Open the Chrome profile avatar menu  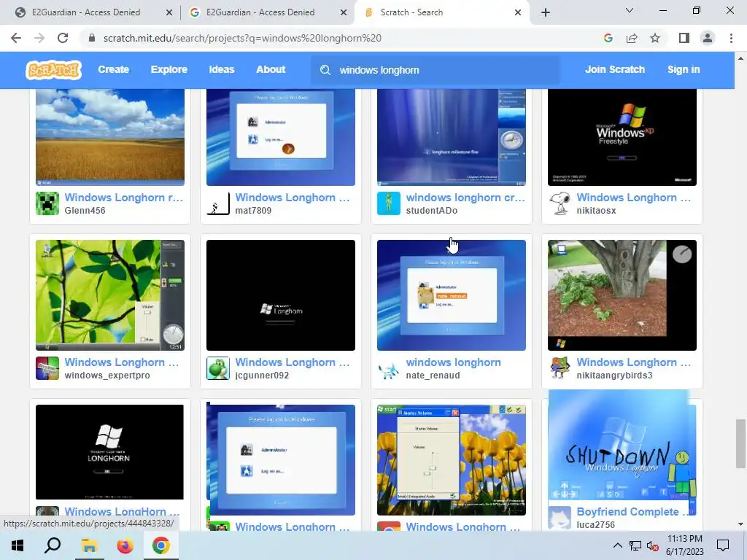[x=708, y=38]
